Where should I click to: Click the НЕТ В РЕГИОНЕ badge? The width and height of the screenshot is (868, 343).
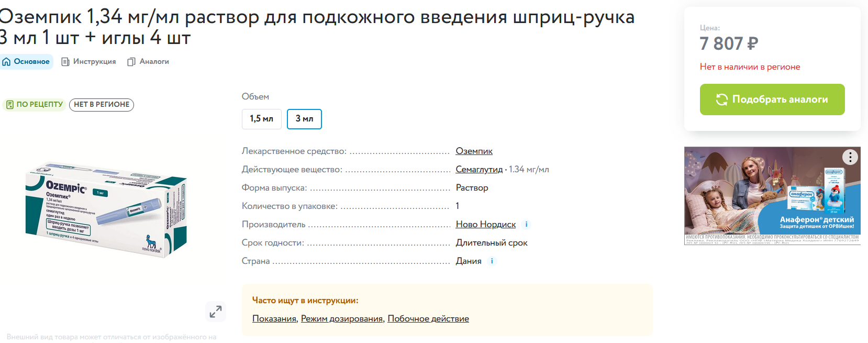click(102, 105)
